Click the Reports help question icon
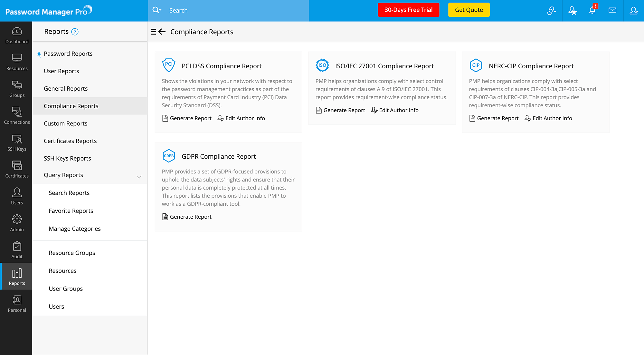 click(x=75, y=32)
